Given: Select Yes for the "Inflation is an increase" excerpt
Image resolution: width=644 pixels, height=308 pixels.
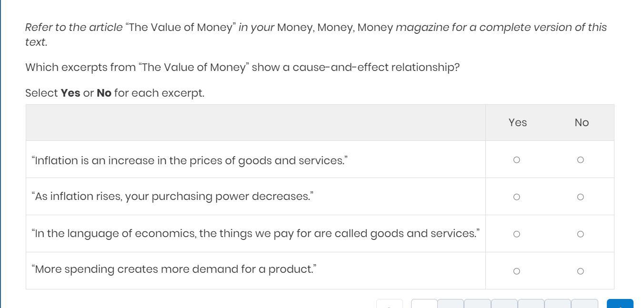Looking at the screenshot, I should 517,160.
